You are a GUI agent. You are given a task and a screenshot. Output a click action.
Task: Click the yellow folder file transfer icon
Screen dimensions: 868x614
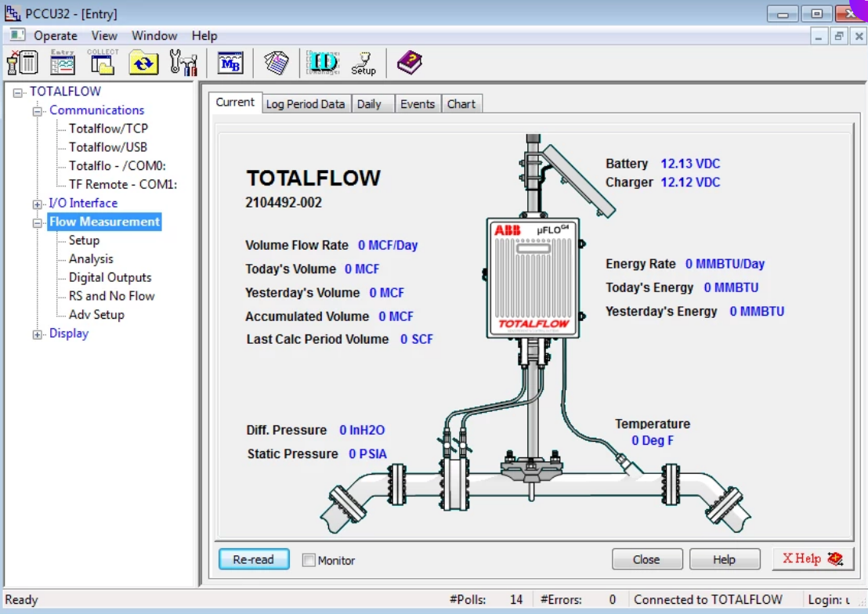143,63
